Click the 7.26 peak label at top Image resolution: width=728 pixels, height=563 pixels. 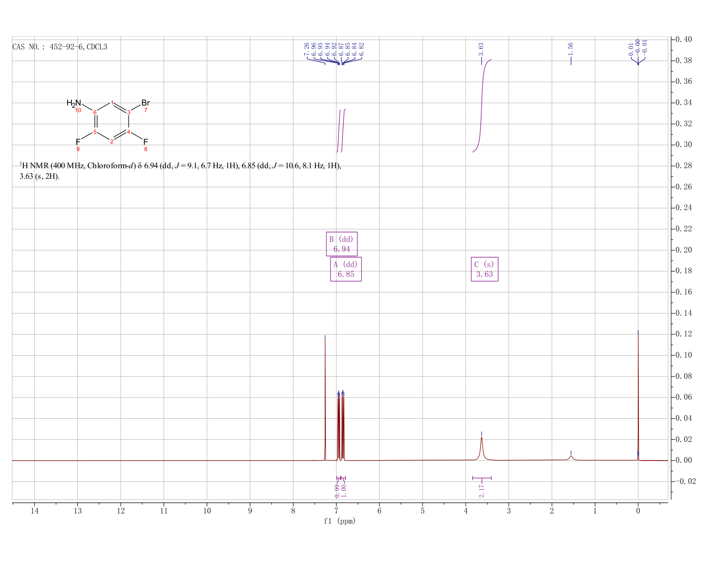tap(307, 49)
